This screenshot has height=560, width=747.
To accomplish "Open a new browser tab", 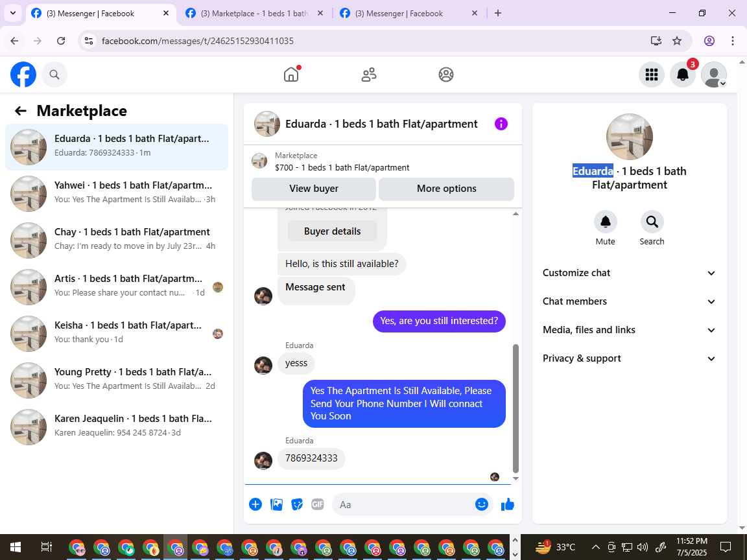I will (498, 14).
